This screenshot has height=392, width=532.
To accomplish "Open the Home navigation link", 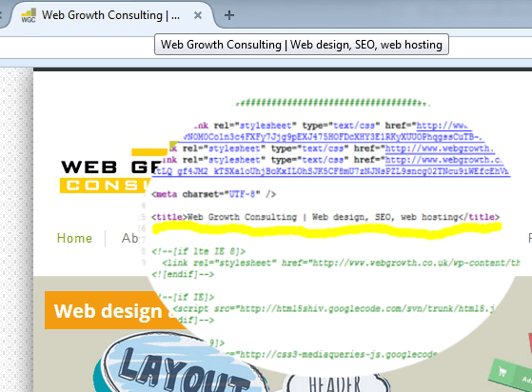I will click(x=74, y=238).
